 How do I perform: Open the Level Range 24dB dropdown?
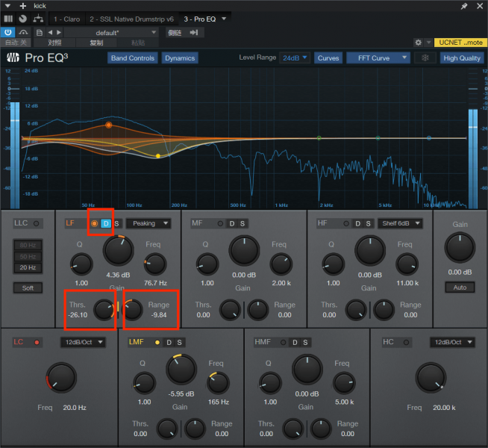[295, 58]
